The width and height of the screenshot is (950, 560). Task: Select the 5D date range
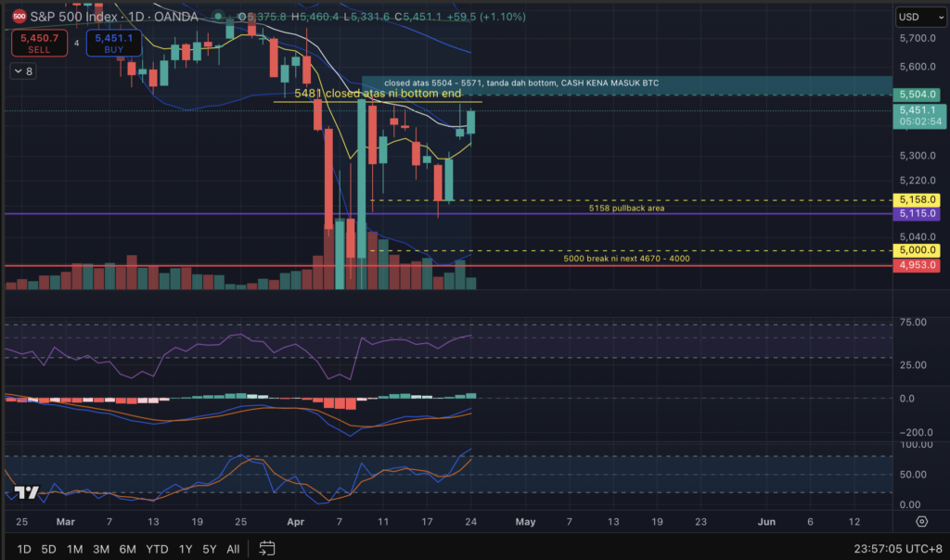tap(48, 549)
